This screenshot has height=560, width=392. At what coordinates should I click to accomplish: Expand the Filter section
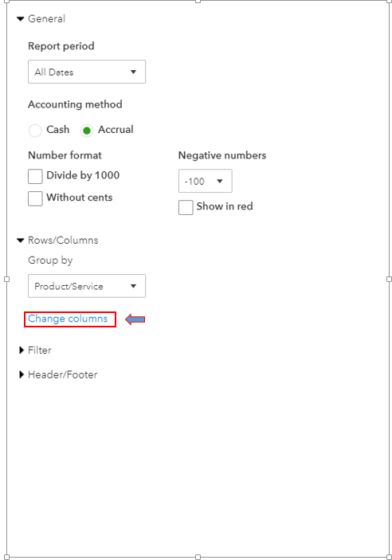pyautogui.click(x=22, y=350)
